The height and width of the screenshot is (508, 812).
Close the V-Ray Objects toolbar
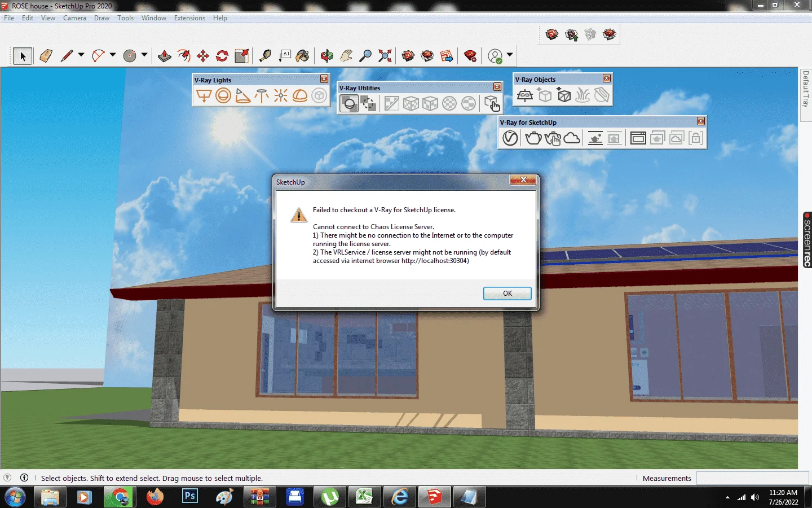click(x=607, y=78)
